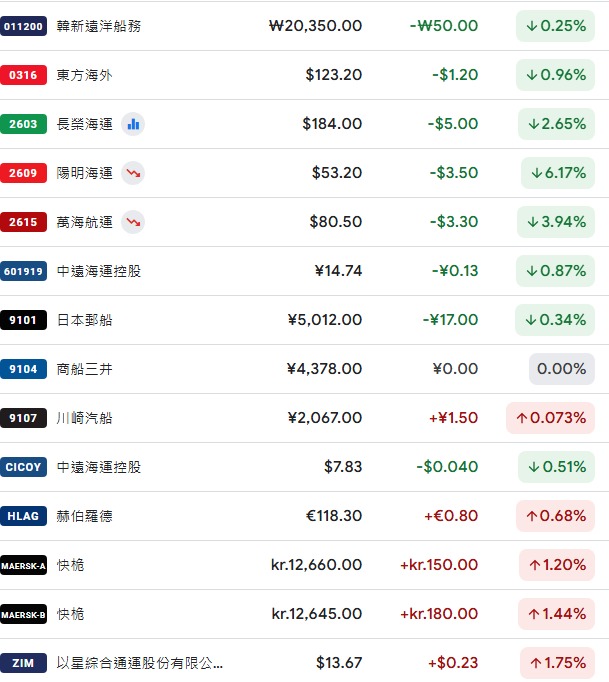Screen dimensions: 609x682
Task: Click the CICOY ticker badge
Action: click(x=23, y=467)
